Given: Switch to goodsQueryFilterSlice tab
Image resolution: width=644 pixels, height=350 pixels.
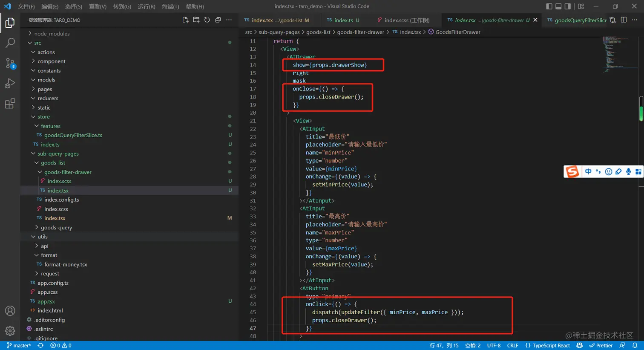Looking at the screenshot, I should click(x=576, y=20).
